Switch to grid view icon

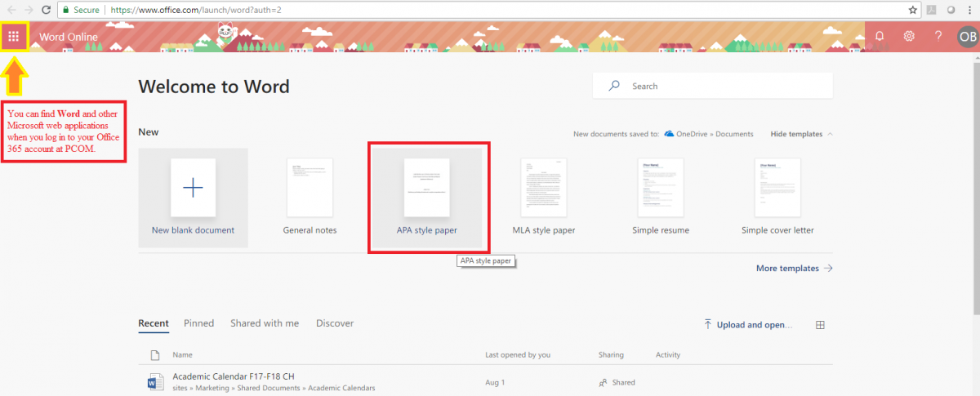[821, 324]
